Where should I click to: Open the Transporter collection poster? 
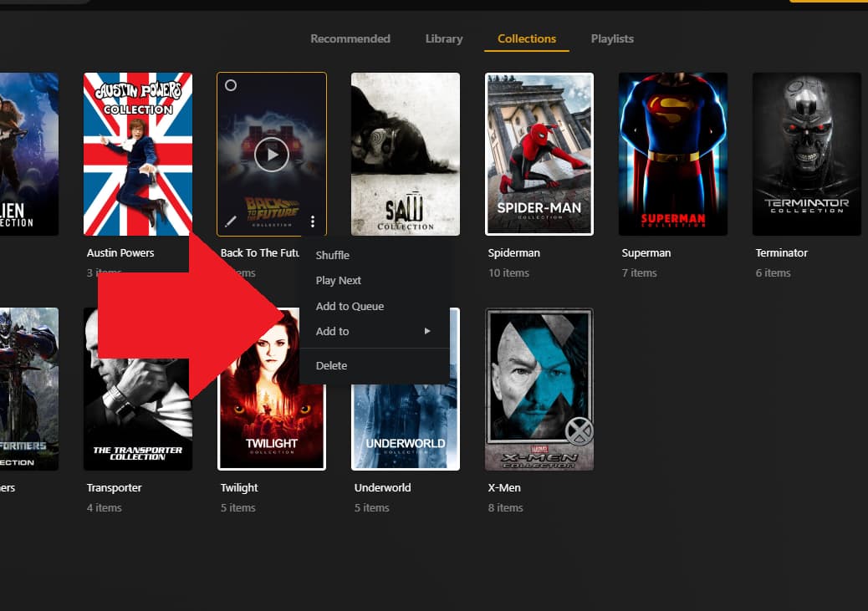tap(138, 389)
